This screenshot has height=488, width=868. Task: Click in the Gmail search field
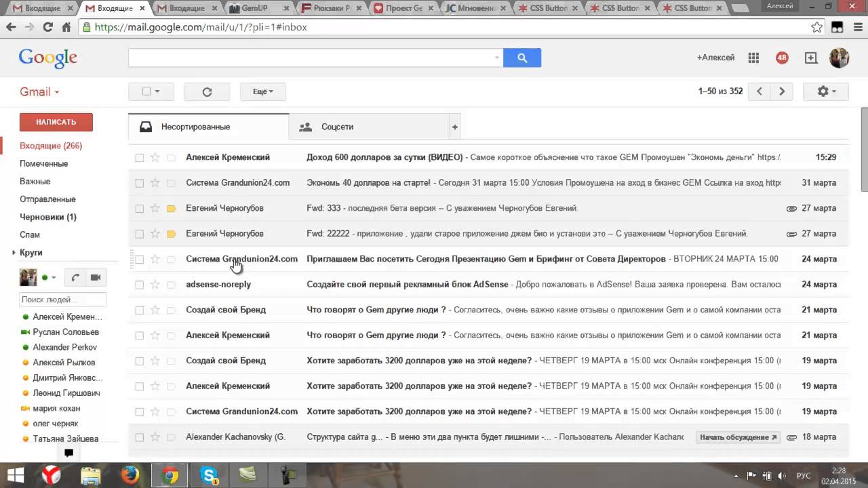click(311, 58)
